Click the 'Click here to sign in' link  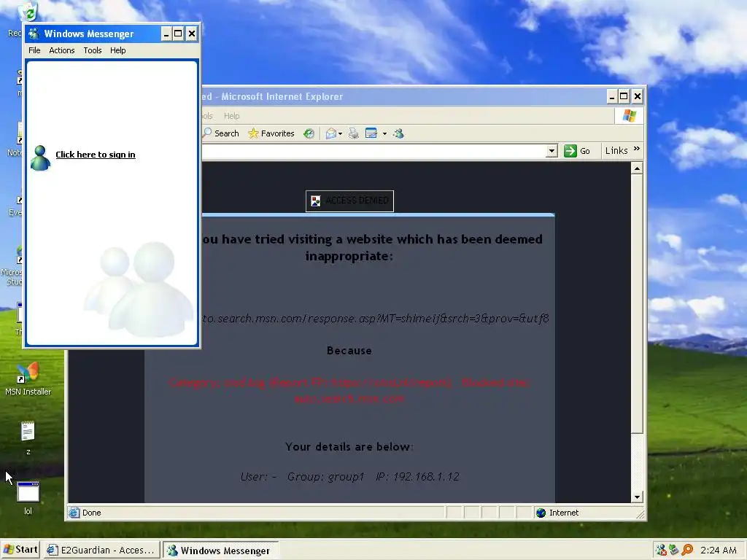96,155
